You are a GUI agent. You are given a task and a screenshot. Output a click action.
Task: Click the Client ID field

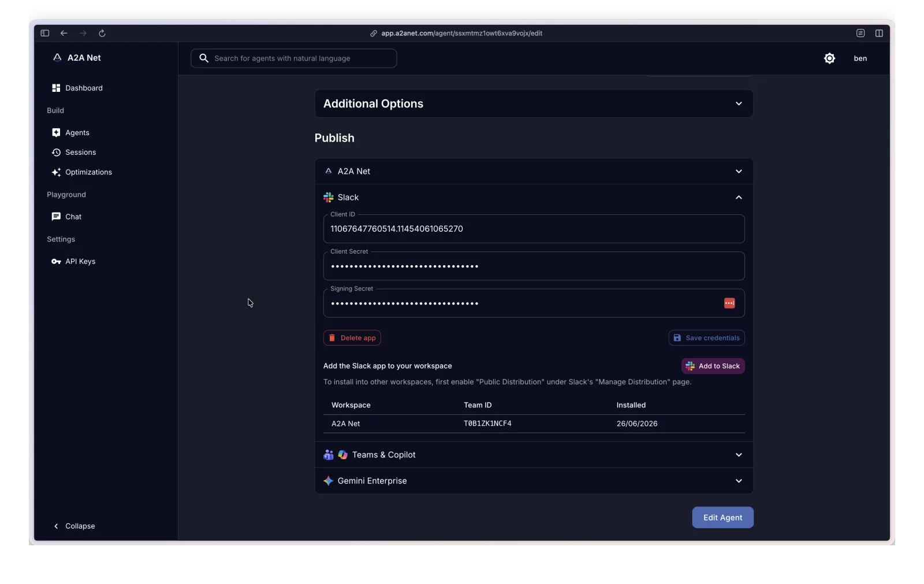[534, 229]
